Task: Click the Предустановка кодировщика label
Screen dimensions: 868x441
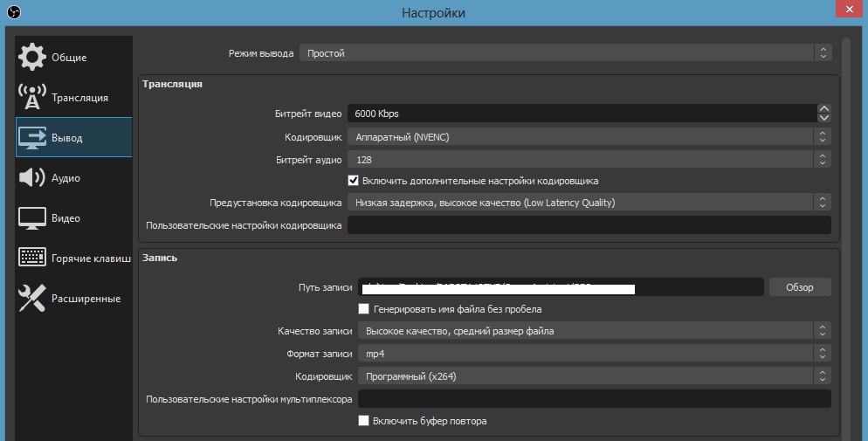Action: coord(276,203)
